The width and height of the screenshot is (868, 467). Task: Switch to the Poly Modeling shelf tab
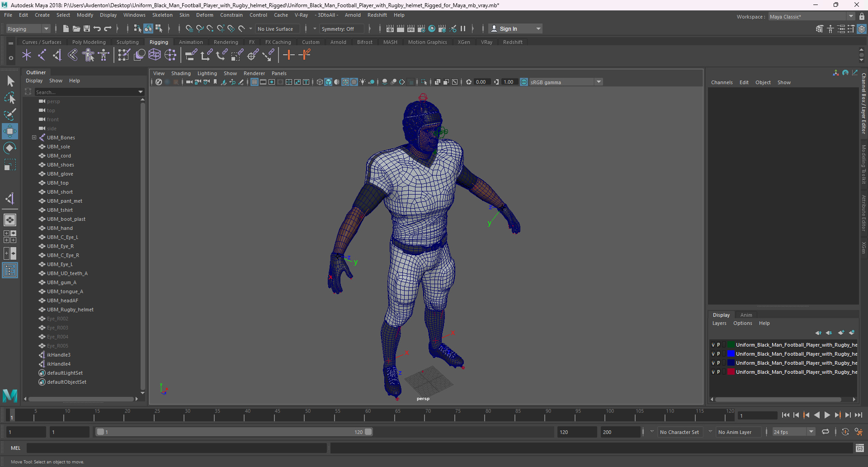tap(89, 42)
